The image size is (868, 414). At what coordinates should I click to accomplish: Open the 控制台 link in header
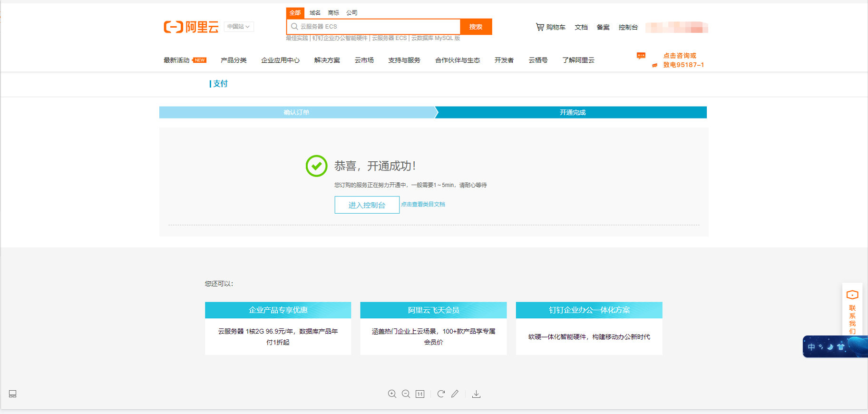[628, 27]
